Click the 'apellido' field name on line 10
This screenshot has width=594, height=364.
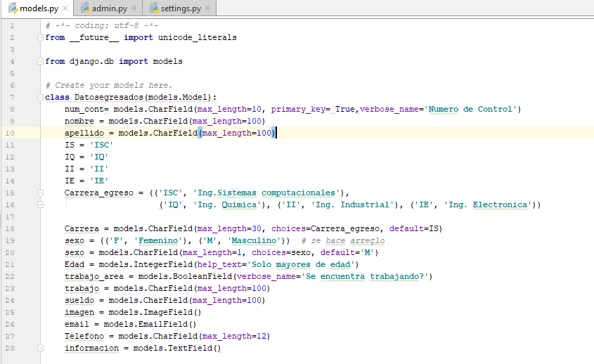tap(84, 133)
